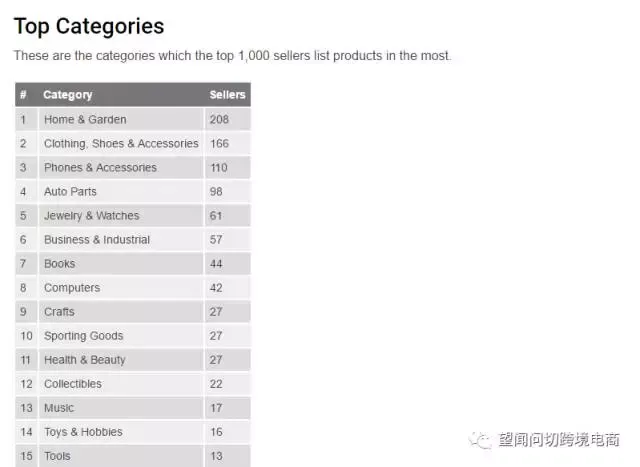640x467 pixels.
Task: Open the Books category
Action: click(60, 264)
